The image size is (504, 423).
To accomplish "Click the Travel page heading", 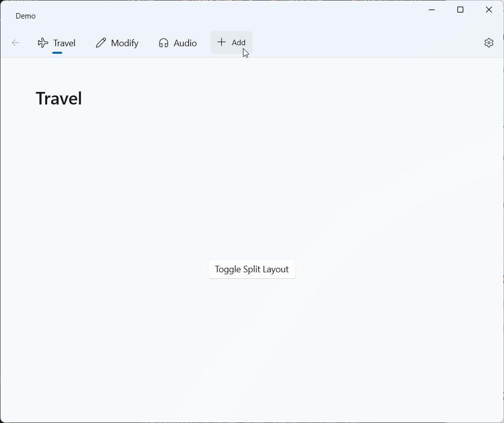I will point(59,98).
